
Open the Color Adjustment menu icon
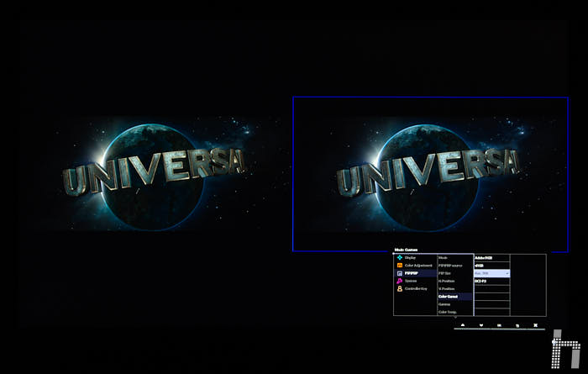coord(400,266)
